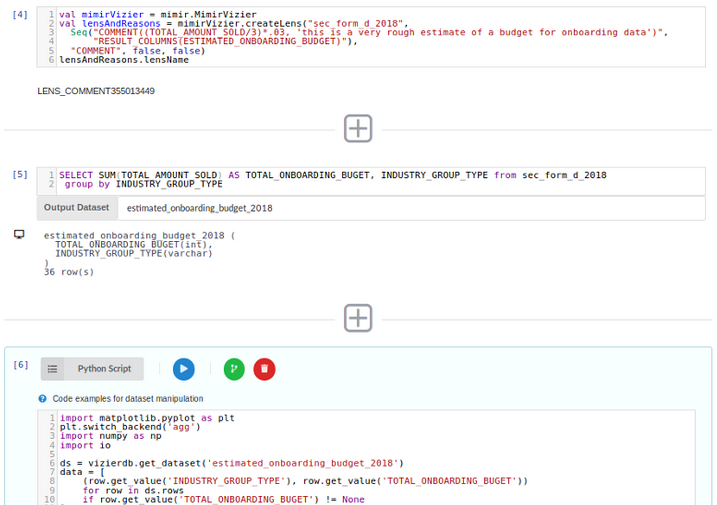
Task: Open the list menu icon next to Python Script
Action: point(53,369)
